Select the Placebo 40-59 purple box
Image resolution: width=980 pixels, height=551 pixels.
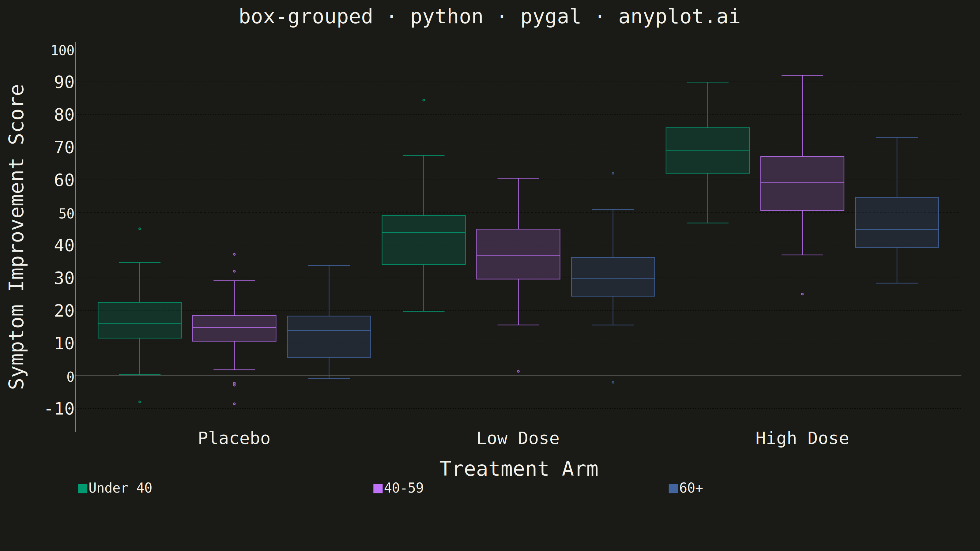234,328
